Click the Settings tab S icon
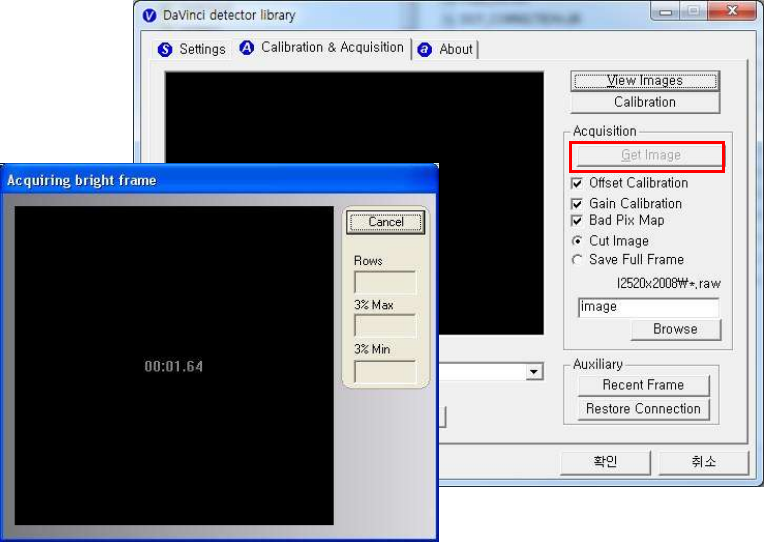The width and height of the screenshot is (764, 542). coord(165,49)
